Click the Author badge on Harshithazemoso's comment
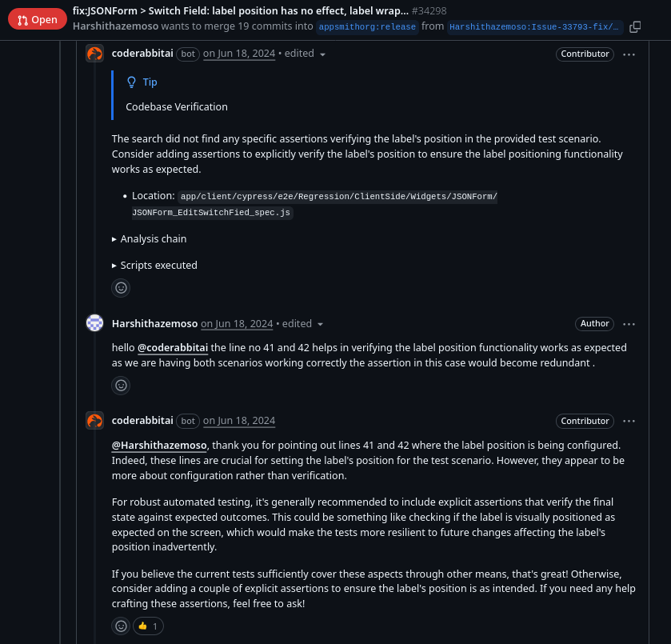The height and width of the screenshot is (644, 671). pyautogui.click(x=594, y=323)
